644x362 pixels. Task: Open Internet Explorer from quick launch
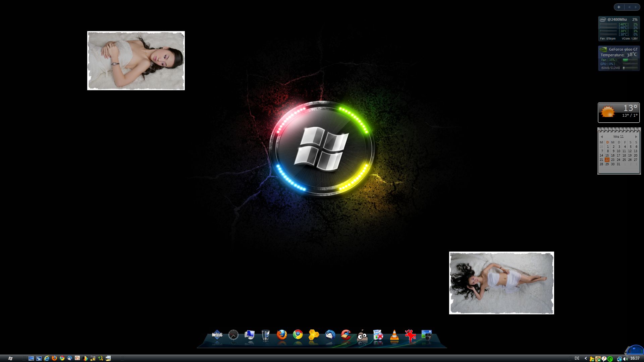point(47,358)
